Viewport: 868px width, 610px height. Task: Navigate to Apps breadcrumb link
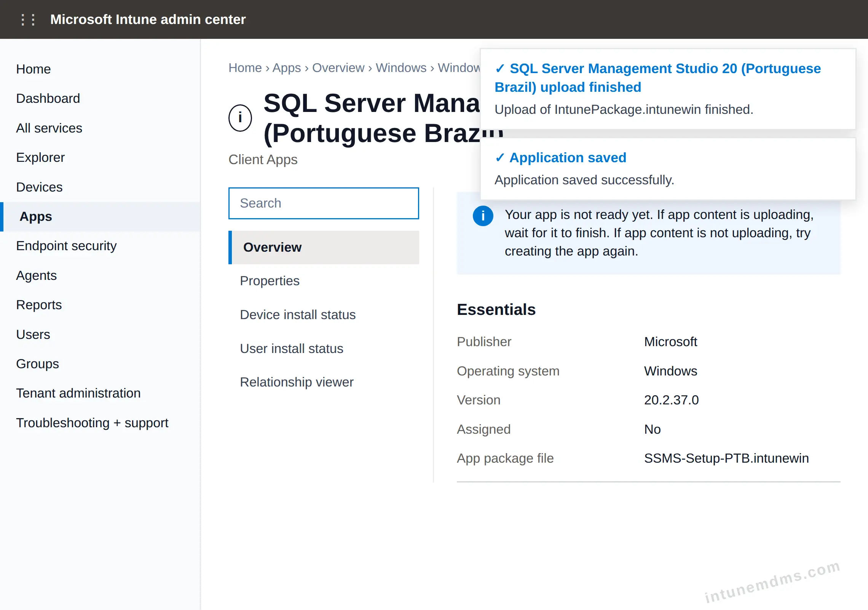coord(287,68)
